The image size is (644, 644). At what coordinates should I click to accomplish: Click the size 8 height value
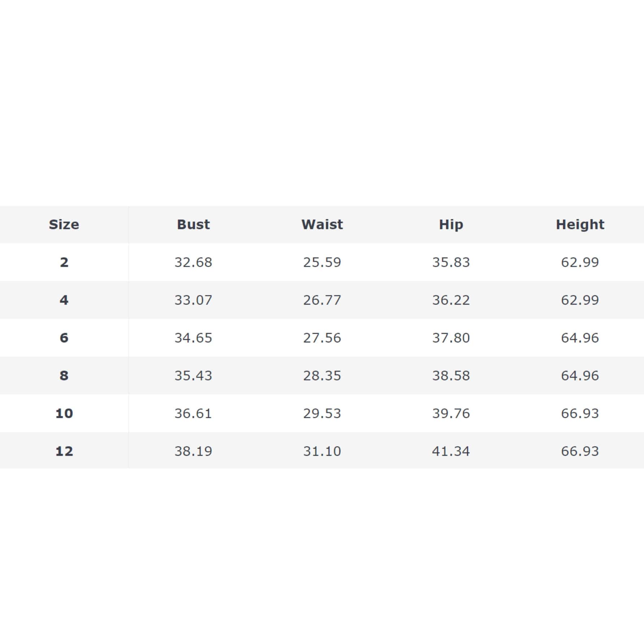[x=580, y=376]
